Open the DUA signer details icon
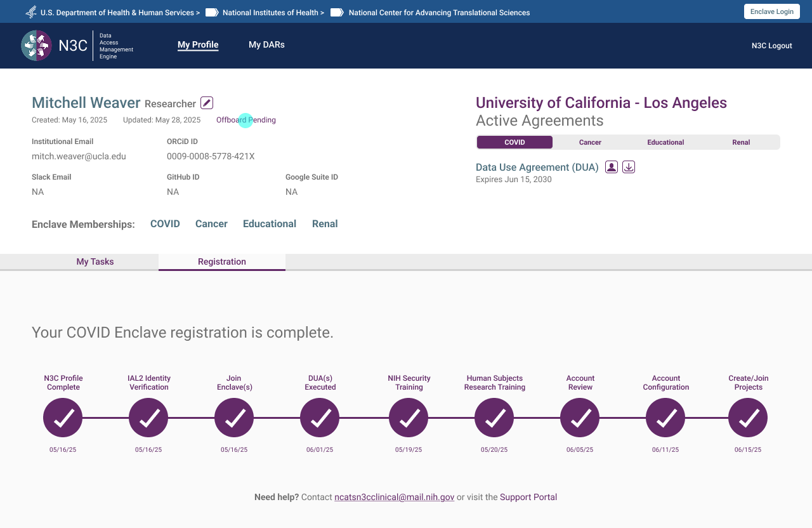The image size is (812, 528). [611, 166]
